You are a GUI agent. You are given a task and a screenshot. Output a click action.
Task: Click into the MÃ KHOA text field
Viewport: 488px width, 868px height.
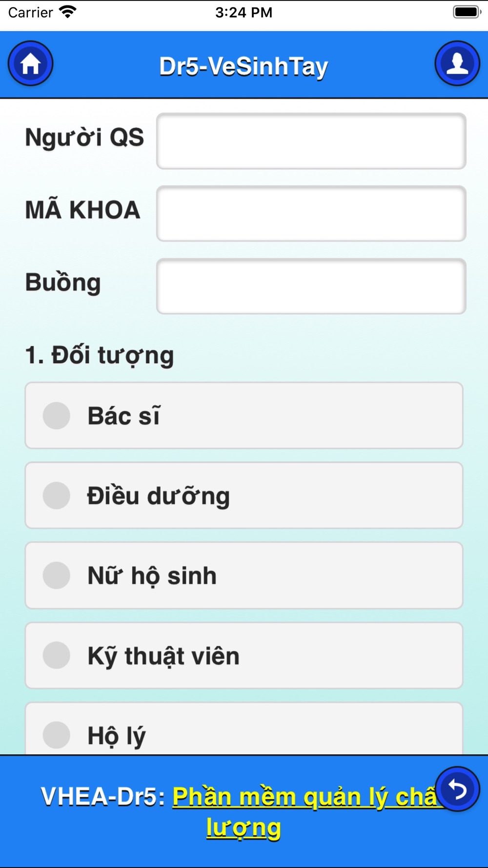(311, 213)
